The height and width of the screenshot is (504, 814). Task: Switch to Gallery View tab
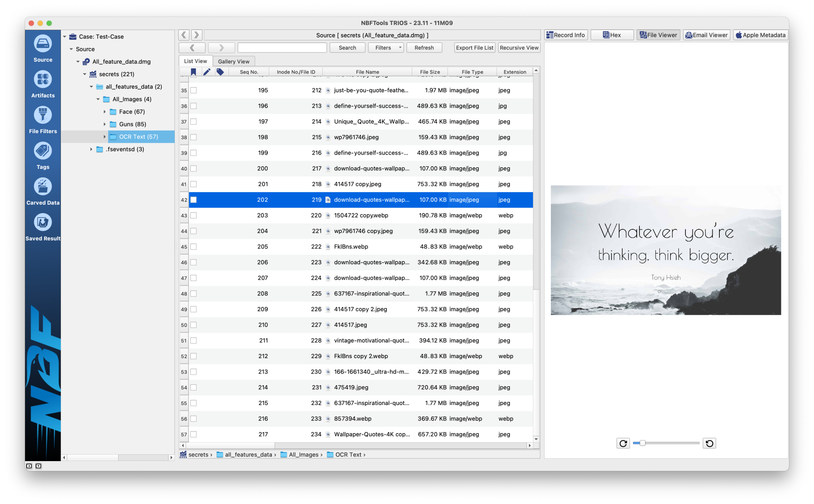coord(234,61)
